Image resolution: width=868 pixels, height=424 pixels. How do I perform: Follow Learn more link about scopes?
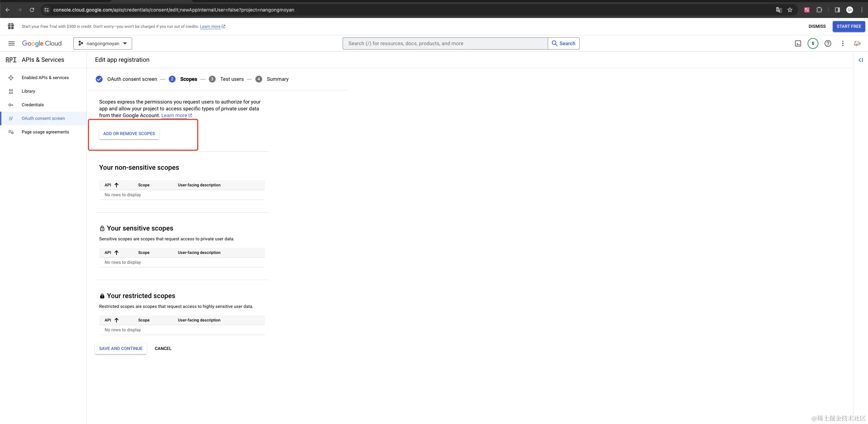174,115
